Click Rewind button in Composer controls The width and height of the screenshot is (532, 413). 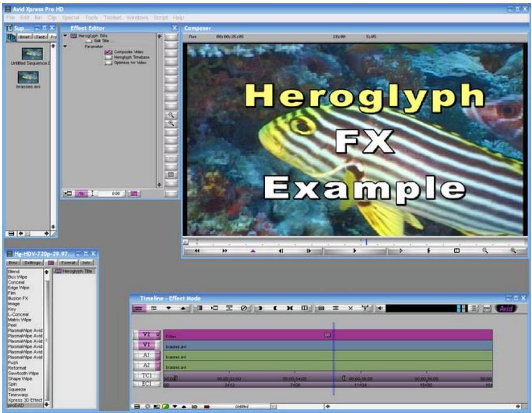click(x=197, y=251)
